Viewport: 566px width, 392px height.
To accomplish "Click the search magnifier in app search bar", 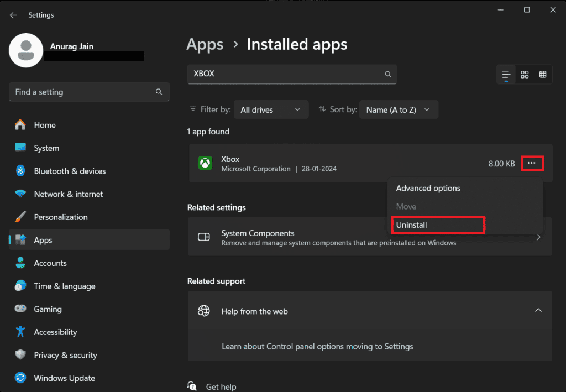I will (x=387, y=74).
